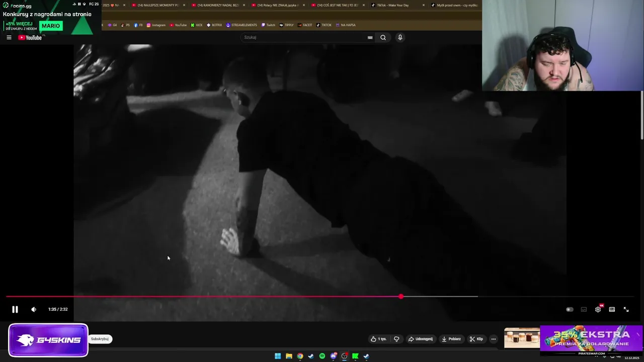Open the STREAMELEMENTS bookmark
Image resolution: width=644 pixels, height=362 pixels.
[242, 25]
